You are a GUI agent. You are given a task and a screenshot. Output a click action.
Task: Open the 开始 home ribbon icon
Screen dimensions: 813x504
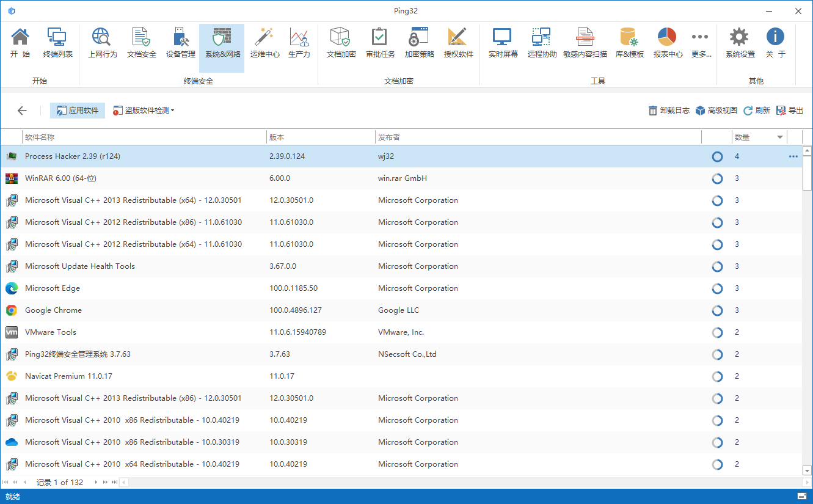pyautogui.click(x=20, y=43)
